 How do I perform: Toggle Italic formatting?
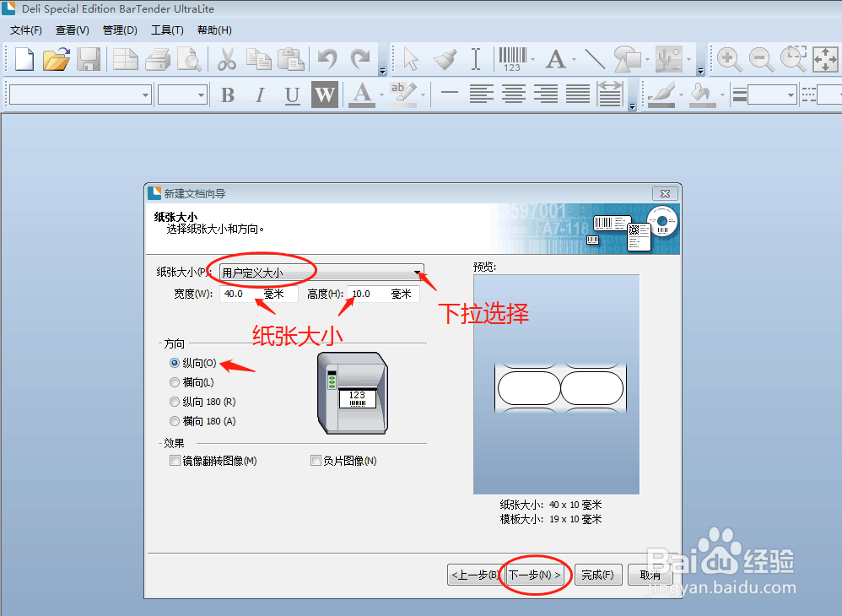tap(260, 95)
